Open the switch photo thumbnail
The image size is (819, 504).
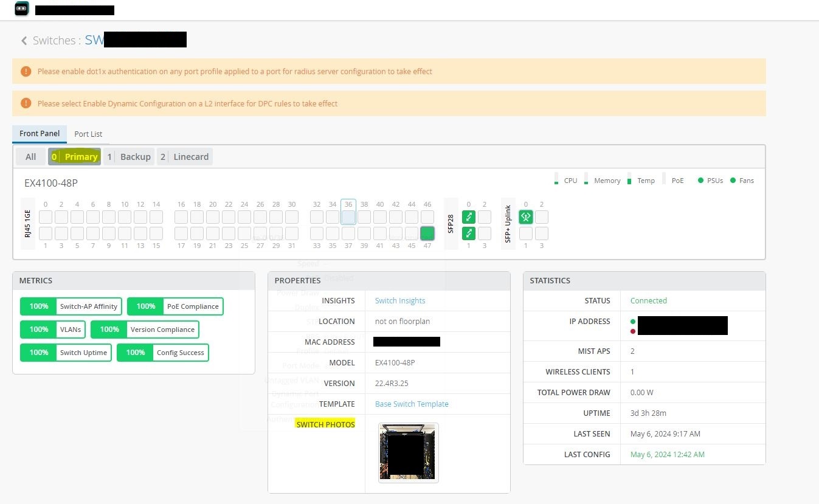(407, 452)
